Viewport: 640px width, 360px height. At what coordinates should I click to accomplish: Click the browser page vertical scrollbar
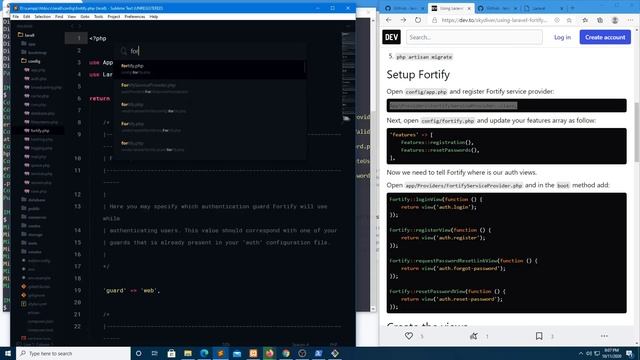[x=637, y=131]
